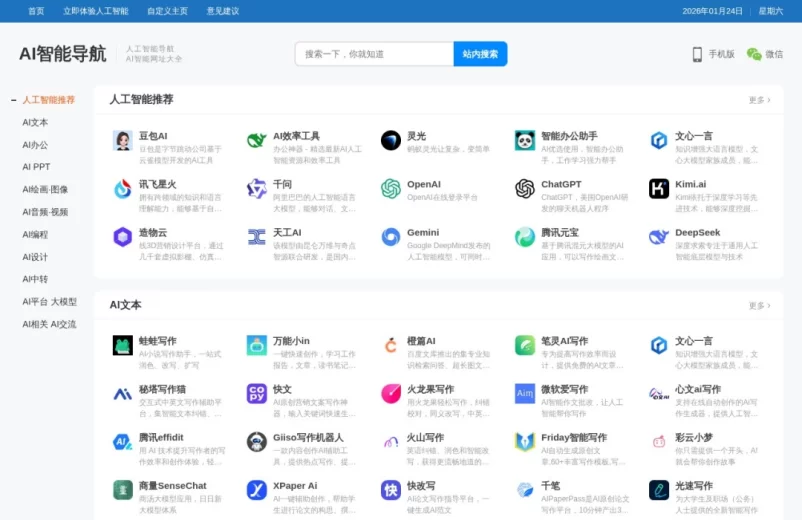Click the 快文 copy icon
This screenshot has height=520, width=802.
click(257, 394)
